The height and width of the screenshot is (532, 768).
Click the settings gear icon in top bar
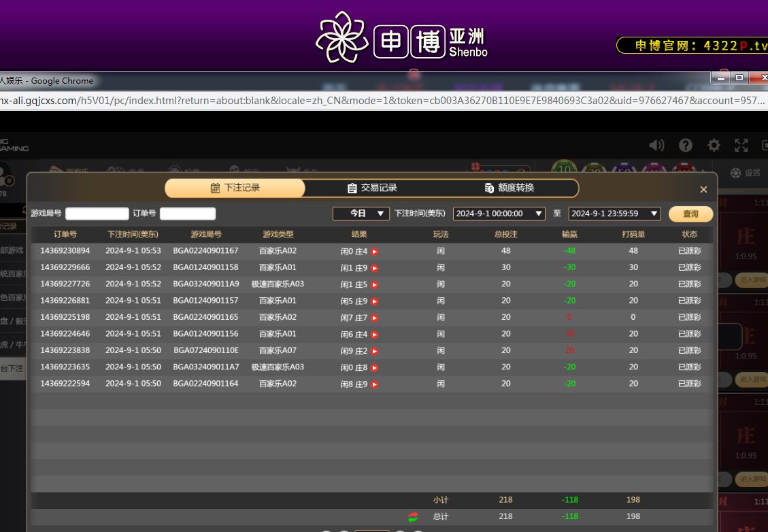click(714, 145)
